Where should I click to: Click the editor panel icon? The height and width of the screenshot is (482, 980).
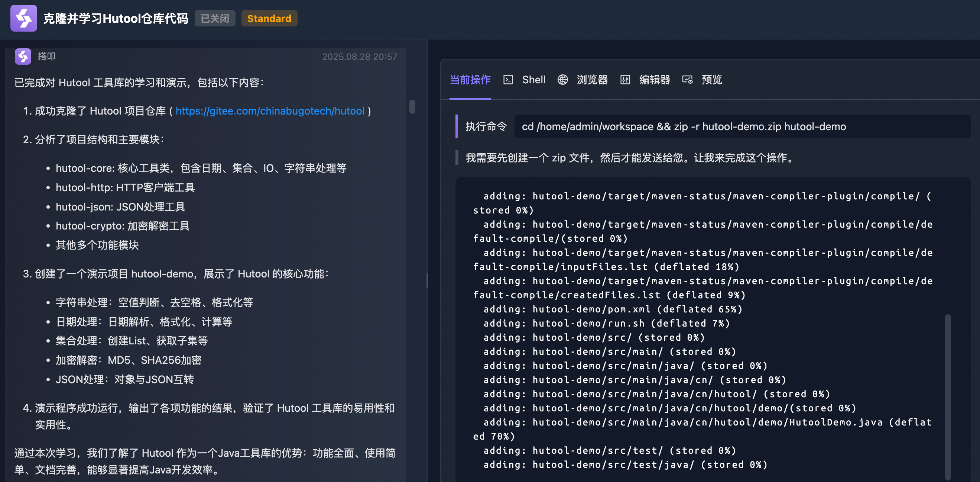pos(625,80)
